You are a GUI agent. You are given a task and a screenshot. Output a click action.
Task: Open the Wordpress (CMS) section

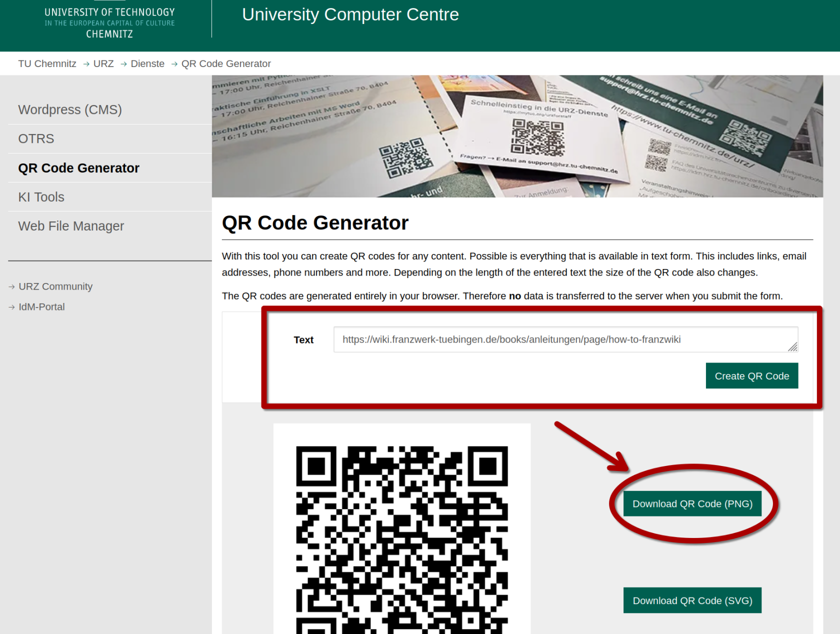(x=70, y=109)
